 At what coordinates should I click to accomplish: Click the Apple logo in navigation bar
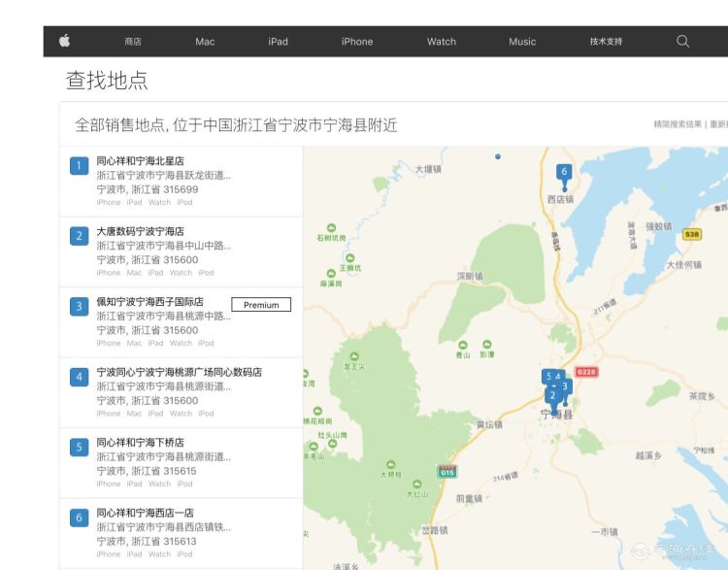(64, 41)
